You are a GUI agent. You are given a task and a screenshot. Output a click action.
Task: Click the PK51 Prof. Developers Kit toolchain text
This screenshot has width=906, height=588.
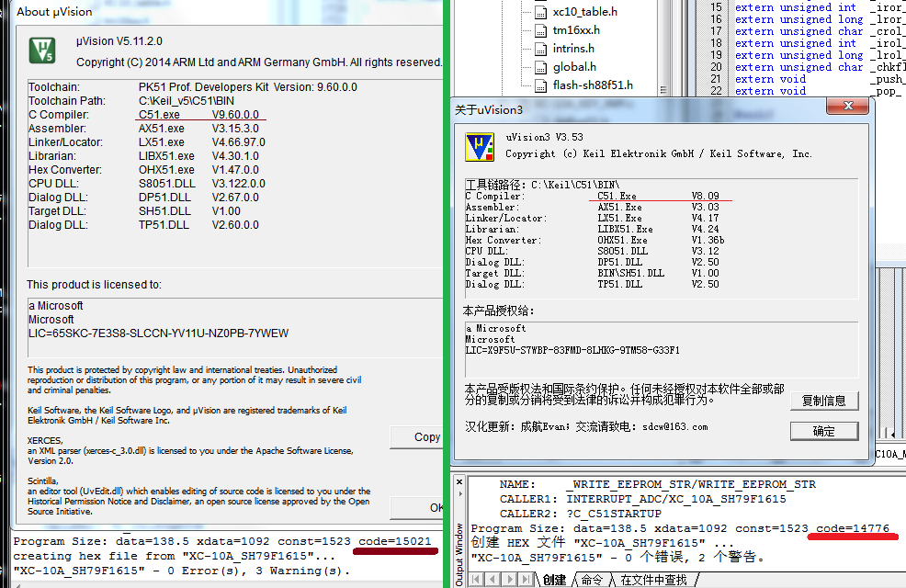pos(248,87)
